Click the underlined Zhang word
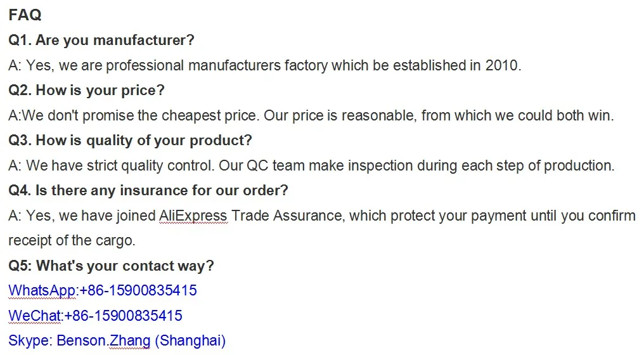 point(130,341)
